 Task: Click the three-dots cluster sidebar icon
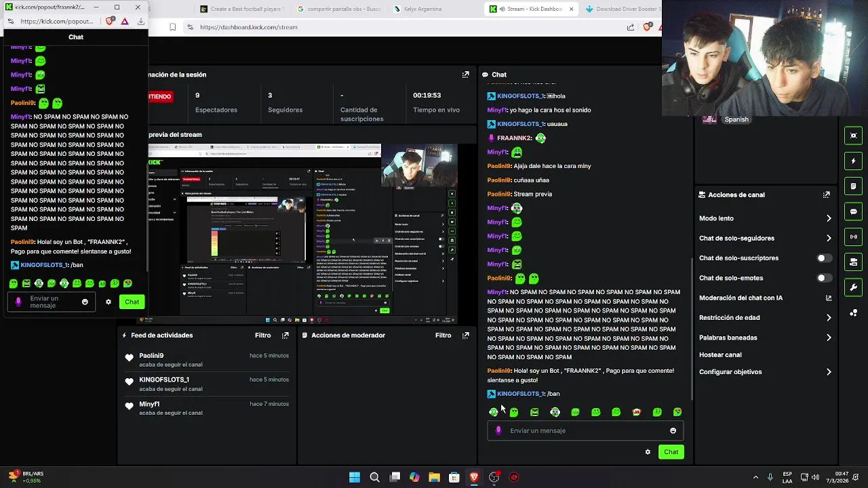click(854, 312)
